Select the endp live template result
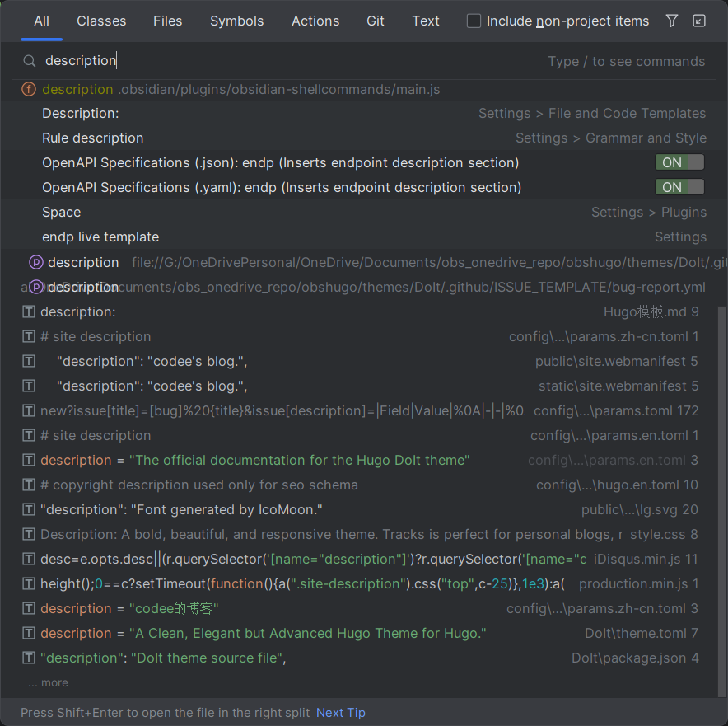Image resolution: width=728 pixels, height=726 pixels. 100,237
